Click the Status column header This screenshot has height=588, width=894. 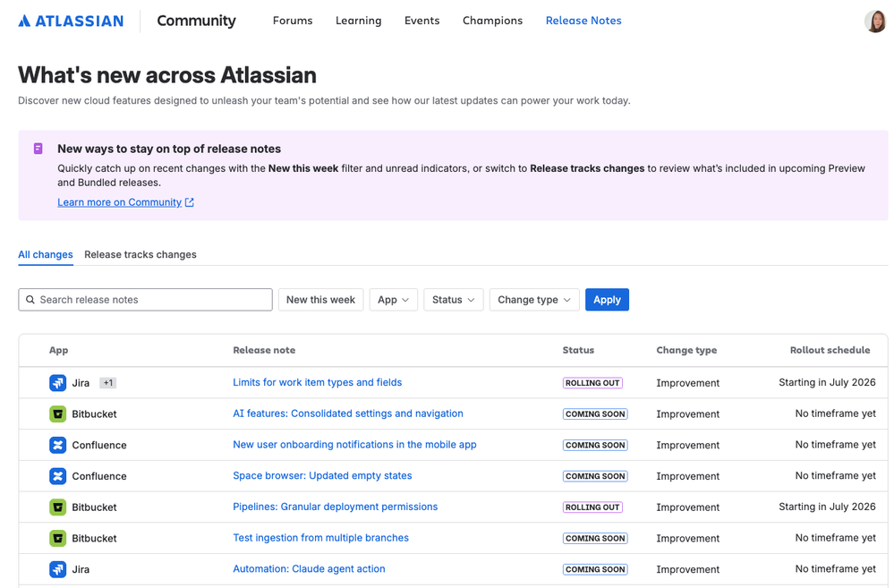coord(578,350)
